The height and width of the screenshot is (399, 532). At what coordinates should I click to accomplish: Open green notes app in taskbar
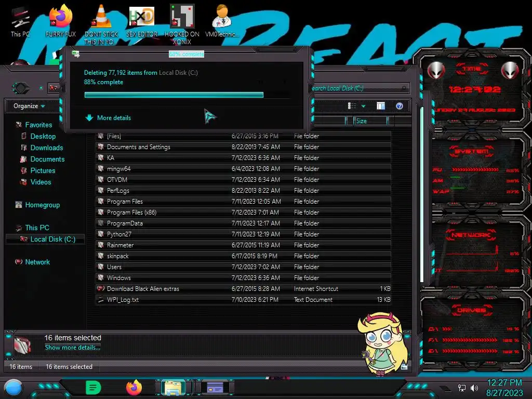click(94, 388)
